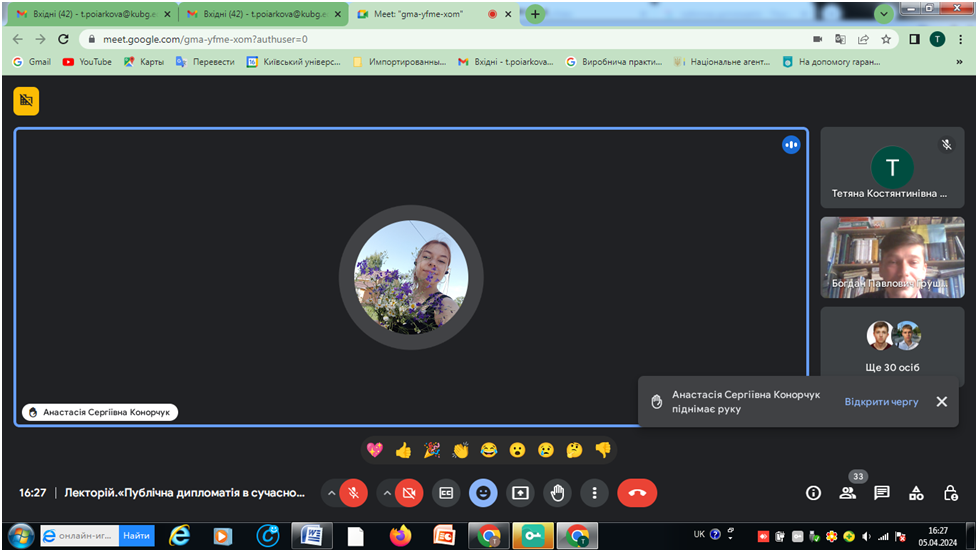The width and height of the screenshot is (978, 552).
Task: Open the YouTube bookmark
Action: [87, 61]
